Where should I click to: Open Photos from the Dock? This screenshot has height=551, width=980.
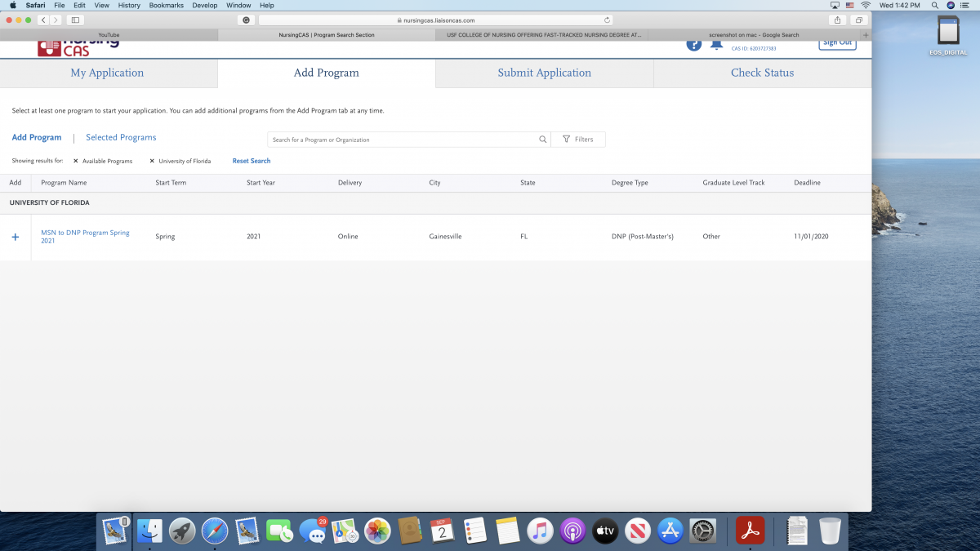click(377, 531)
